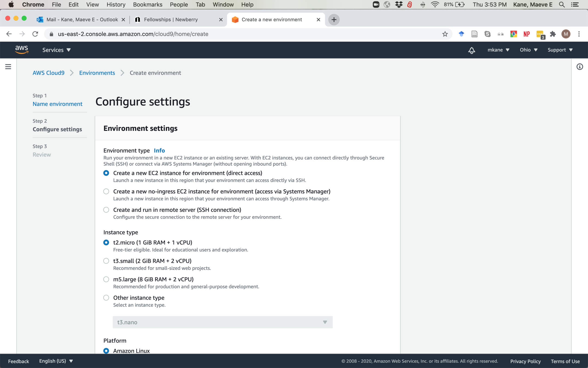This screenshot has height=368, width=588.
Task: Open the hamburger side navigation menu
Action: coord(8,67)
